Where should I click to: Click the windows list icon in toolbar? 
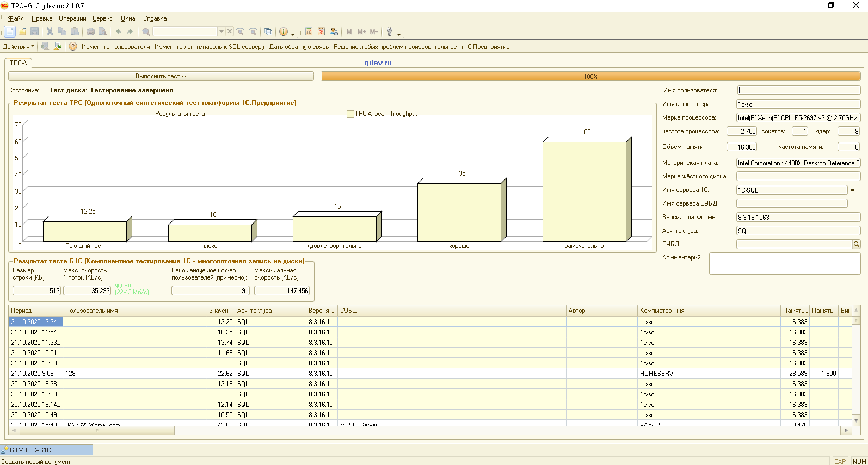tap(268, 32)
